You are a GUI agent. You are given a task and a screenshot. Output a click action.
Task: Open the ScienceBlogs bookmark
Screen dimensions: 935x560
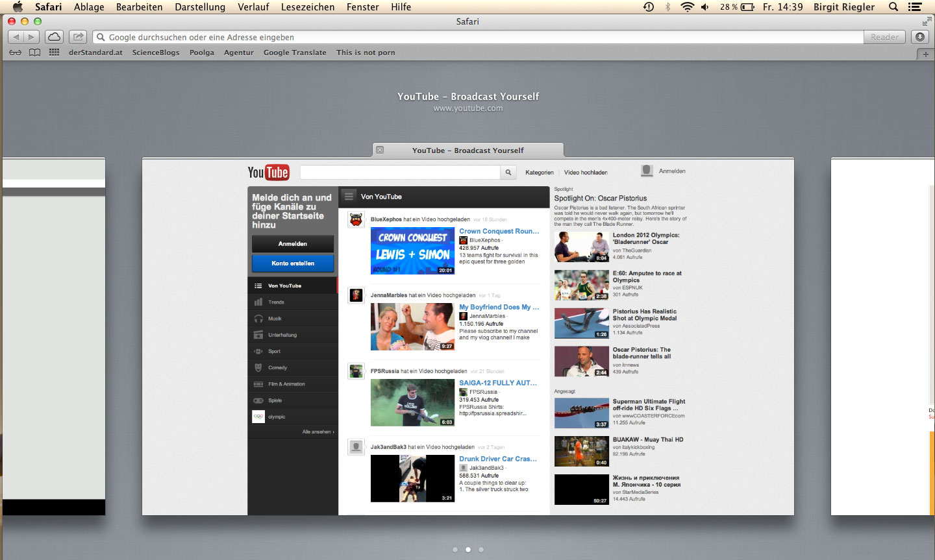[156, 53]
